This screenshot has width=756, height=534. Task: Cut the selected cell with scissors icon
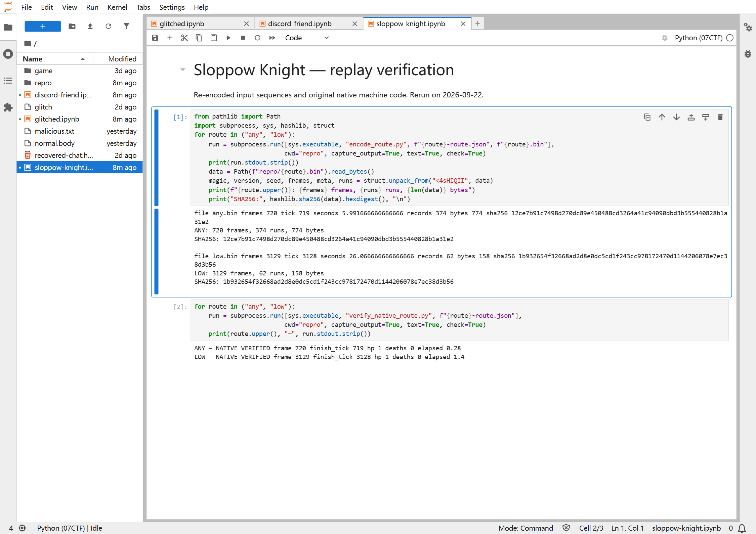click(x=184, y=38)
